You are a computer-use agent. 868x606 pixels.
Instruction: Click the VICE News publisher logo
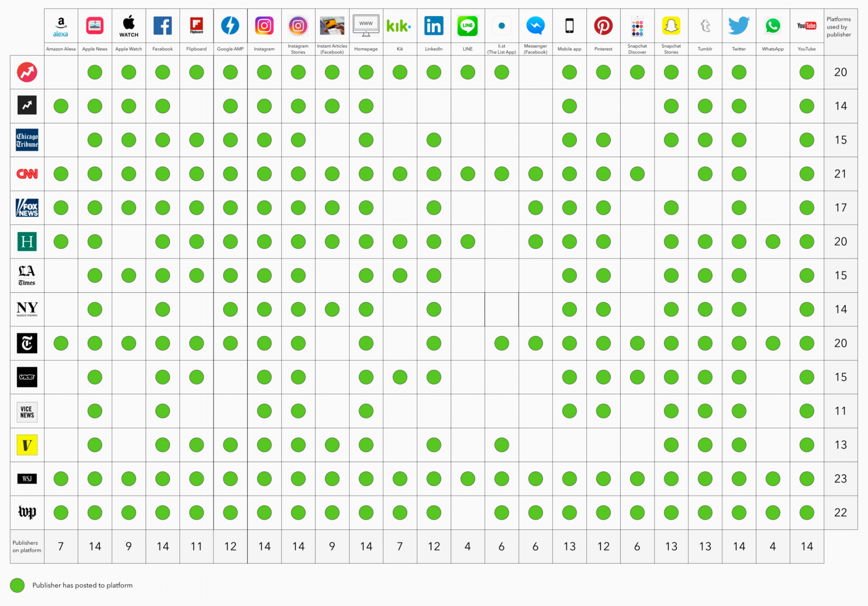tap(27, 412)
